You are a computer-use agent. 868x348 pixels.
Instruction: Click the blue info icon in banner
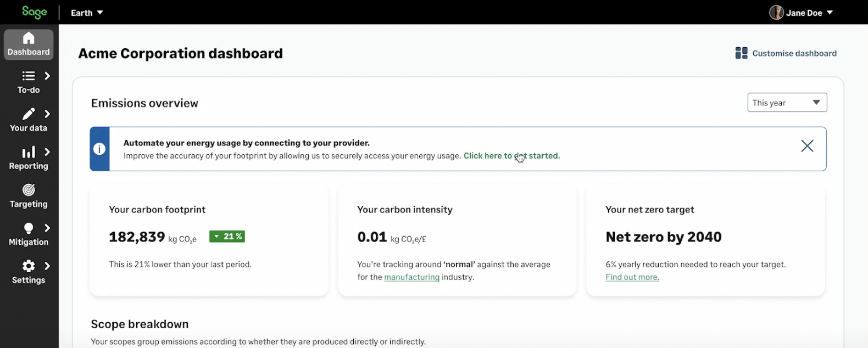[x=99, y=149]
